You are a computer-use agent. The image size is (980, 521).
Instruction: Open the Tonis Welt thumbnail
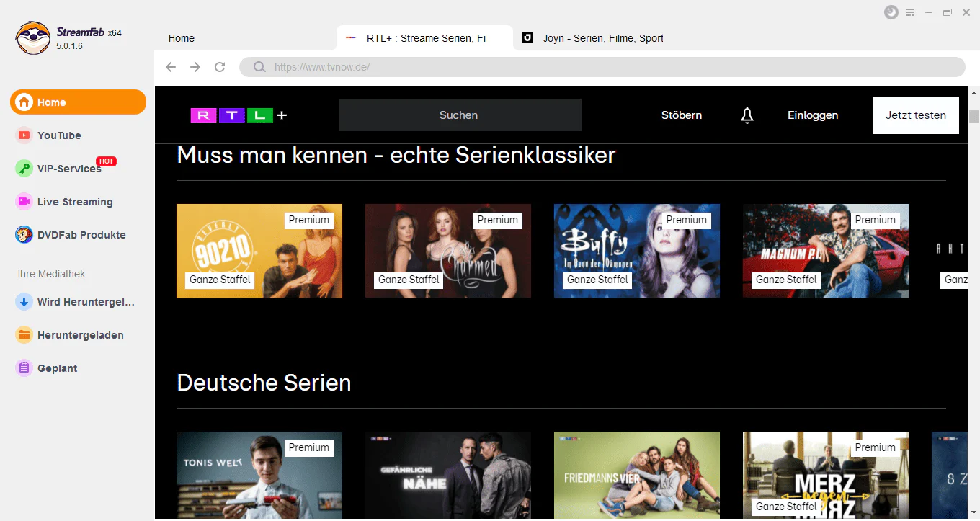coord(259,476)
